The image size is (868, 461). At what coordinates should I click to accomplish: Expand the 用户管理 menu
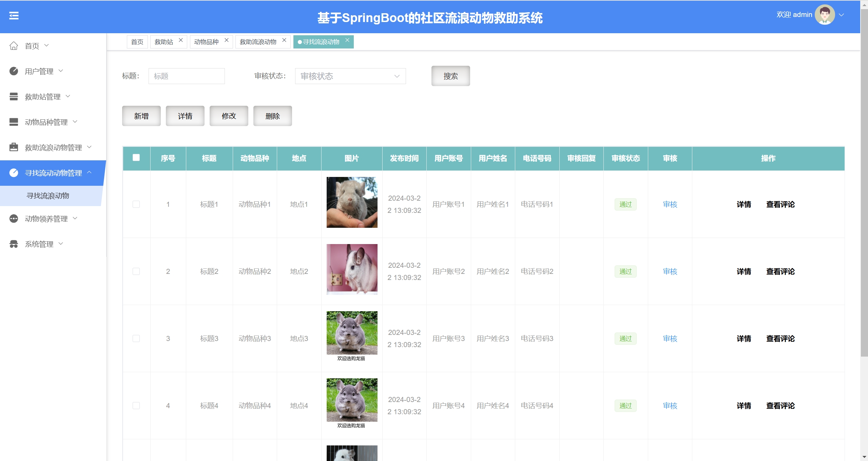(x=61, y=71)
